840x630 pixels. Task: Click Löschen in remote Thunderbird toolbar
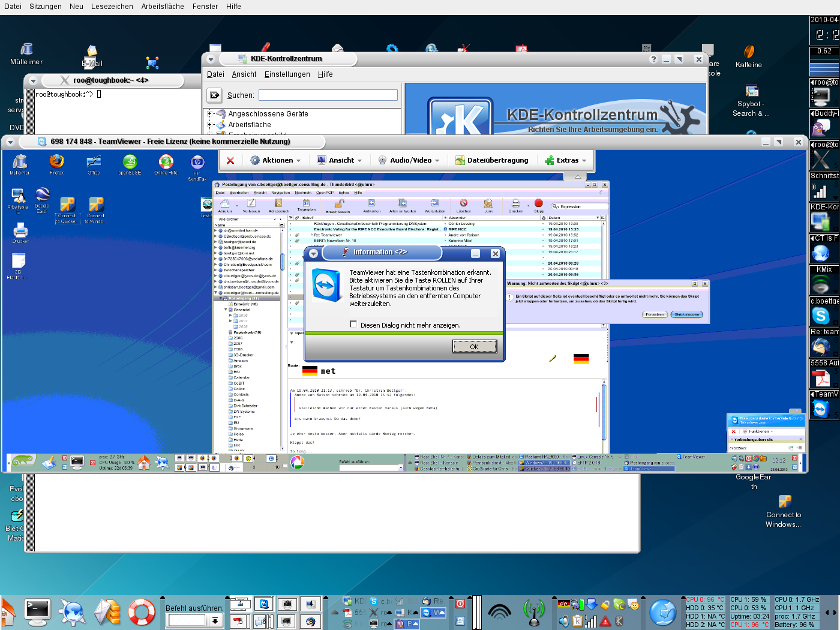coord(464,206)
